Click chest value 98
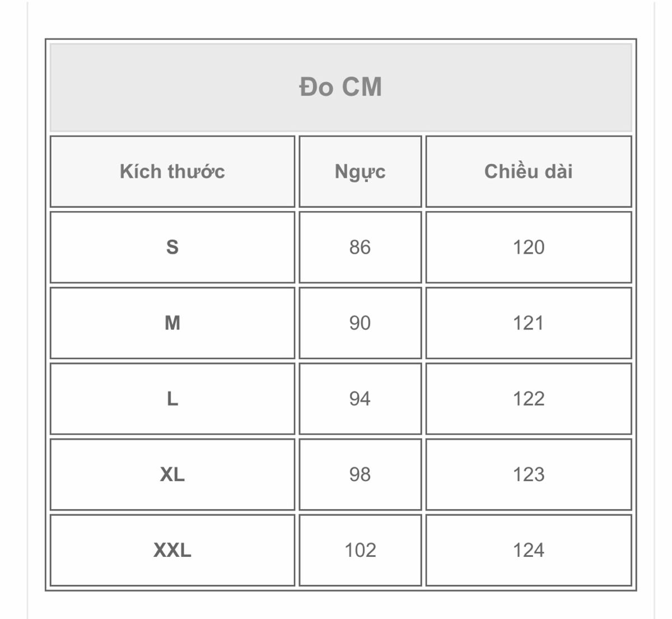The width and height of the screenshot is (672, 619). pyautogui.click(x=360, y=474)
